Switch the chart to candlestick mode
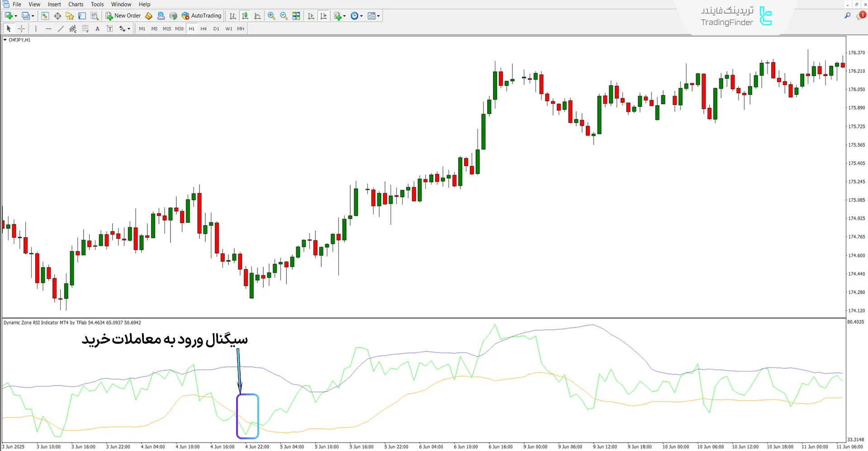 tap(245, 16)
